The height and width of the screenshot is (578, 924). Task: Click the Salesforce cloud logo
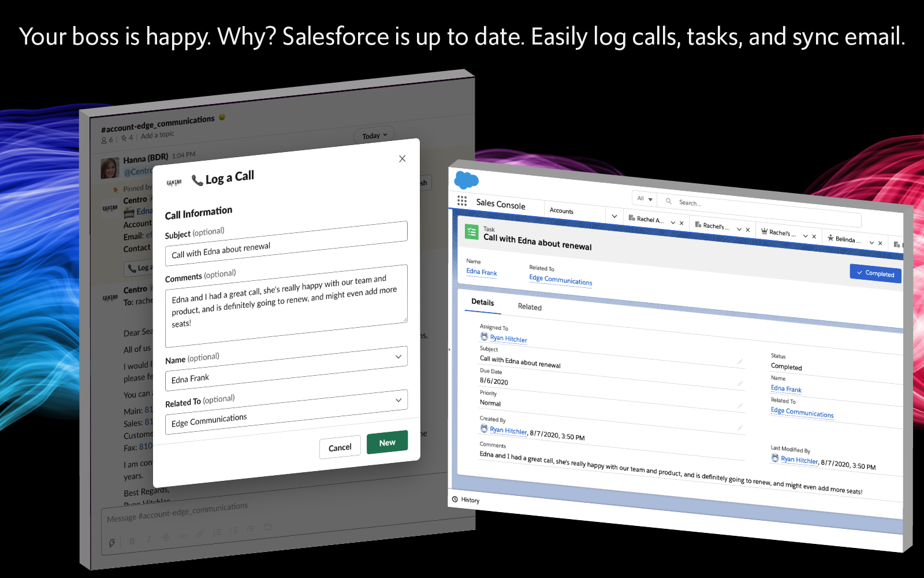coord(466,180)
